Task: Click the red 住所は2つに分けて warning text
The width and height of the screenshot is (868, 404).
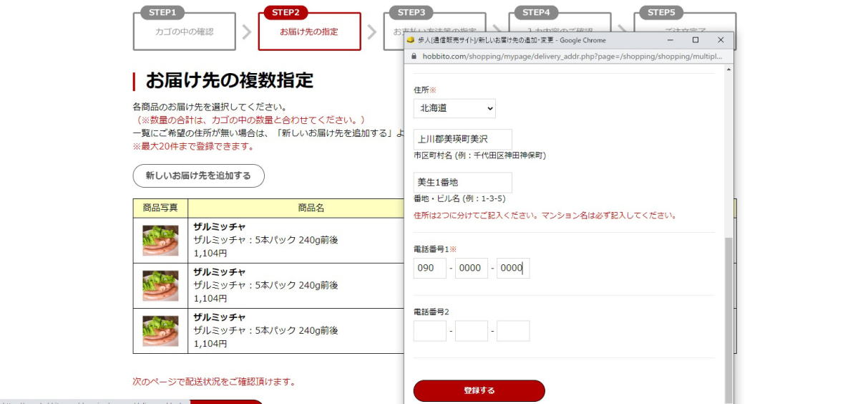Action: pyautogui.click(x=545, y=215)
